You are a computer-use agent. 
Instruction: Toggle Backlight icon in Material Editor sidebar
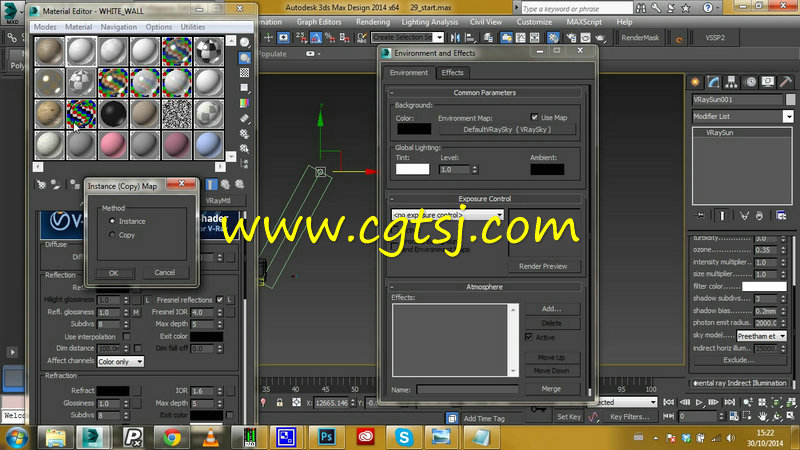245,58
